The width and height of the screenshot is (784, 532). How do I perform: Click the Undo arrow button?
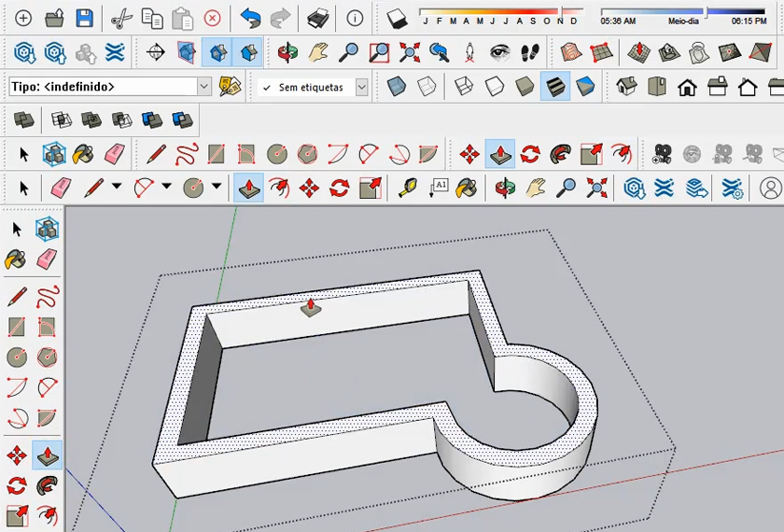[x=250, y=18]
